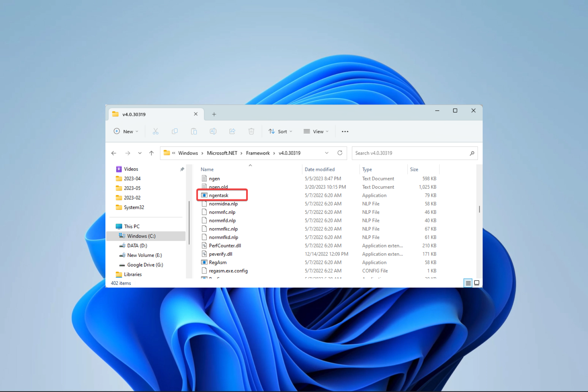588x392 pixels.
Task: Expand the View layout dropdown
Action: tap(316, 131)
